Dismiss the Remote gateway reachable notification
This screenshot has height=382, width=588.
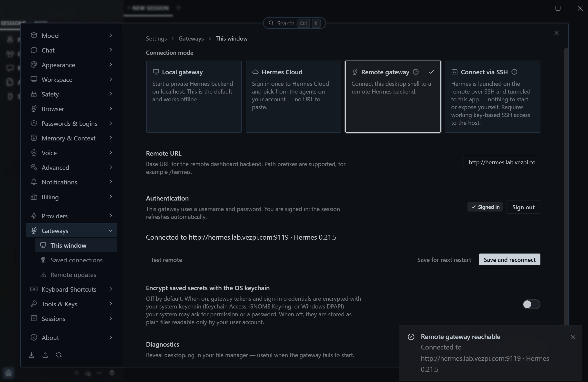(x=573, y=337)
